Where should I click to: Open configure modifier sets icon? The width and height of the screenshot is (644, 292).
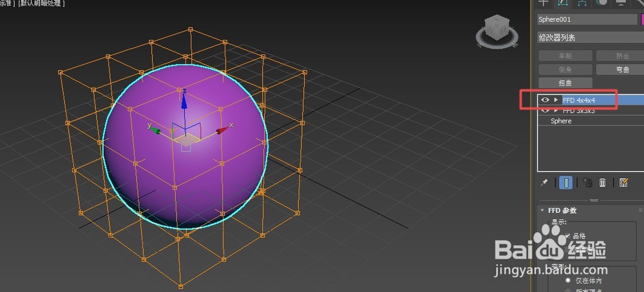tap(623, 183)
